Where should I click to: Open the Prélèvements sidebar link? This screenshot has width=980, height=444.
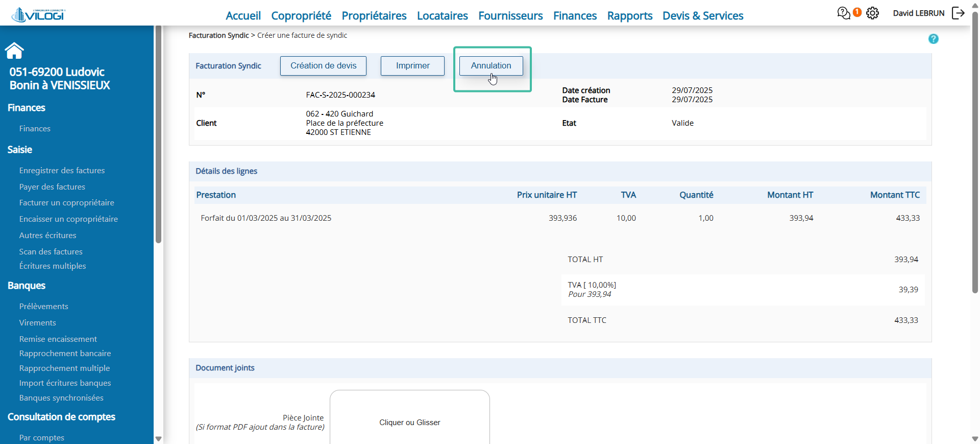tap(43, 307)
